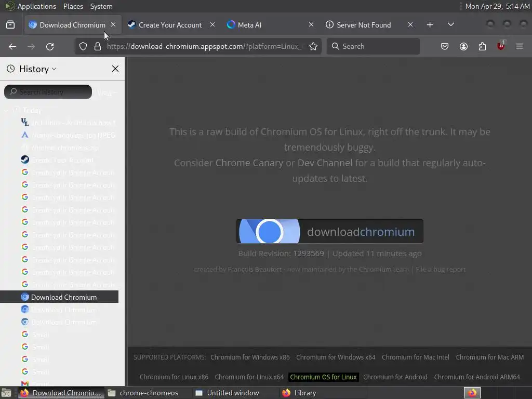Open the Applications menu
The width and height of the screenshot is (532, 399).
pos(37,6)
